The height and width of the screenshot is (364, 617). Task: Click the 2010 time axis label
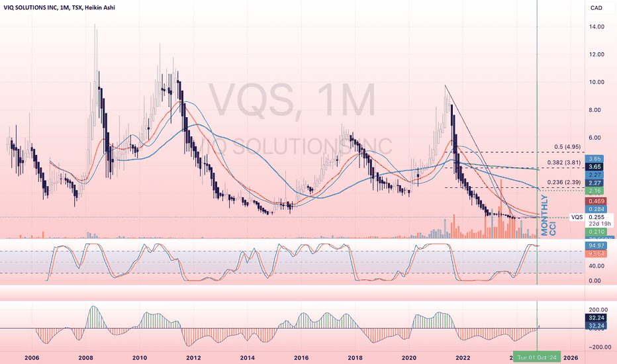(x=140, y=357)
